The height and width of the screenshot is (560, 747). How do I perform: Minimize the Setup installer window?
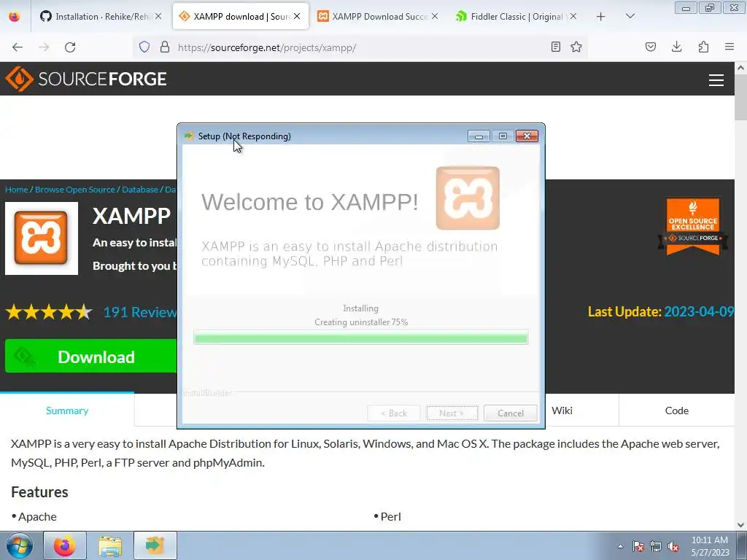479,136
